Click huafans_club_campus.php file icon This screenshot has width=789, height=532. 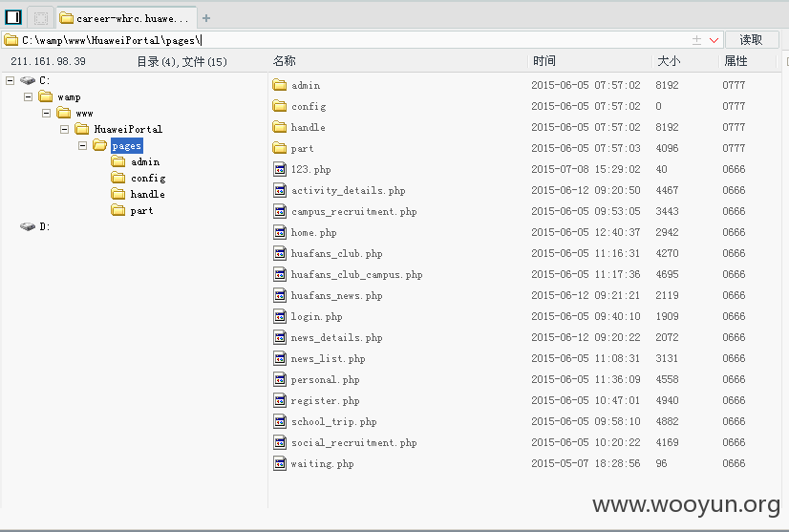(280, 274)
